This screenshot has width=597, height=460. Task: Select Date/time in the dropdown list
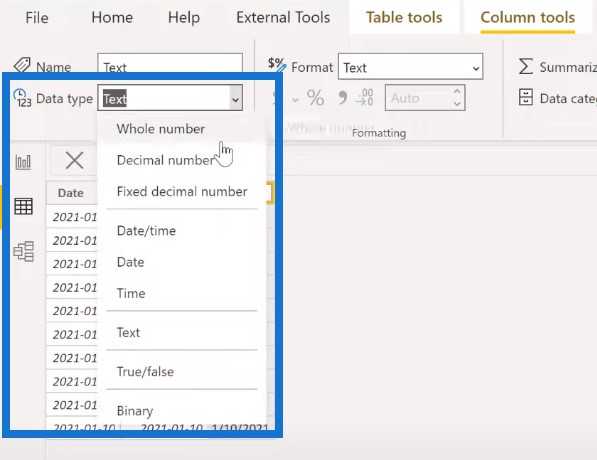tap(146, 231)
